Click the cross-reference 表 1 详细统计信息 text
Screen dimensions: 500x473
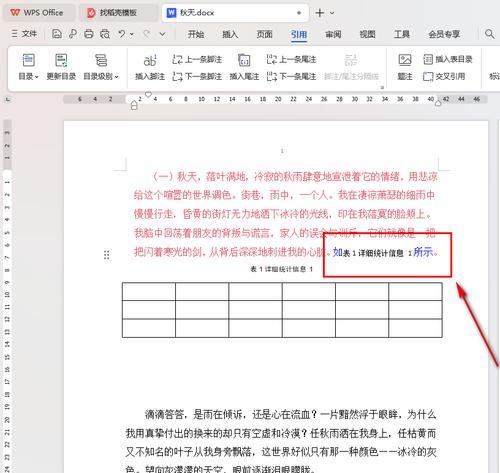tap(377, 253)
